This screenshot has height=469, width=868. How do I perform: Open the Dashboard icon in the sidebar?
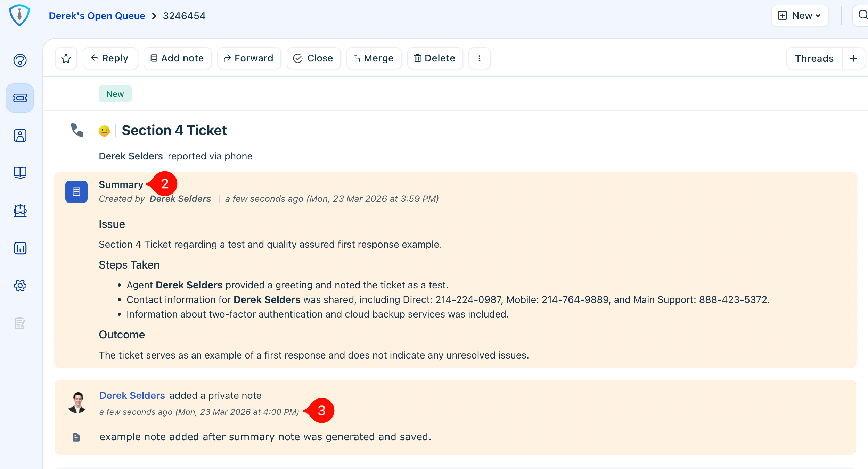[20, 60]
